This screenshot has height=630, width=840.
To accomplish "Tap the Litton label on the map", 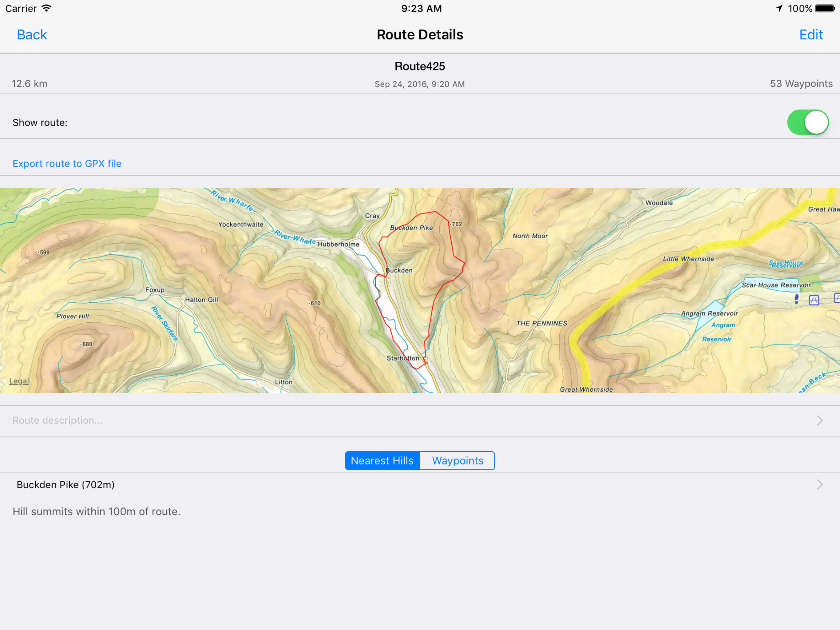I will 284,382.
